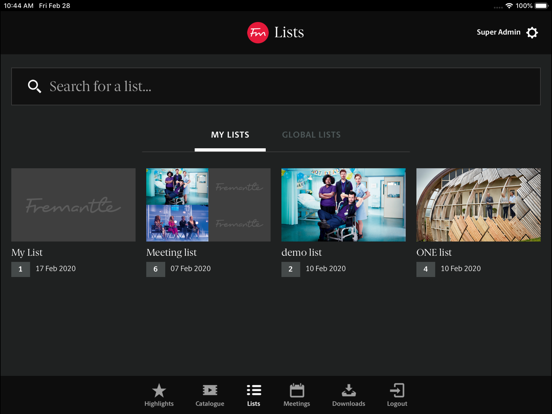Select the Lists icon in bottom bar
552x414 pixels.
[x=254, y=390]
